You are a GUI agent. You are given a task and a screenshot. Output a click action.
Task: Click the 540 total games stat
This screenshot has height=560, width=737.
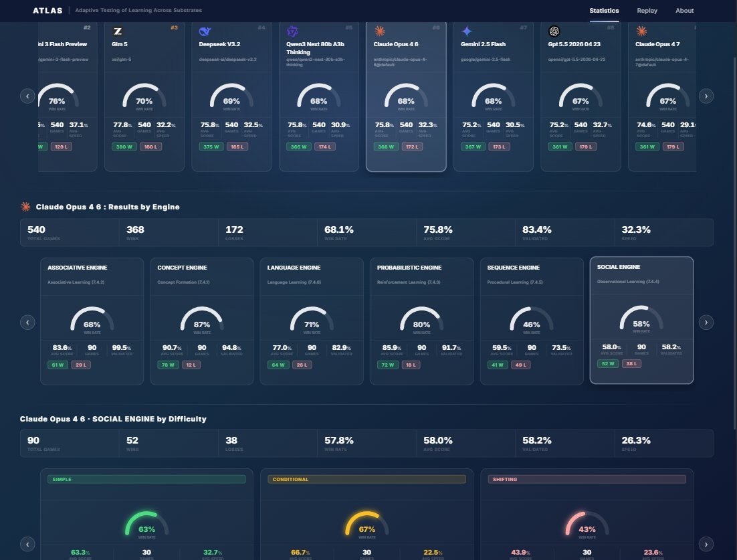point(70,232)
